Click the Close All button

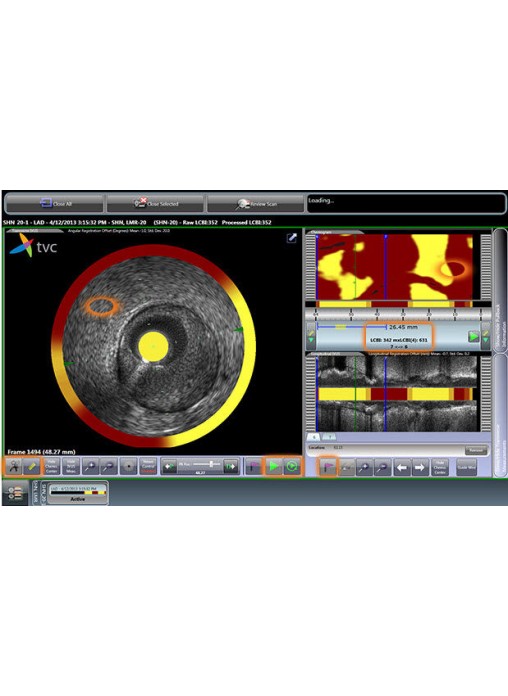tap(54, 203)
